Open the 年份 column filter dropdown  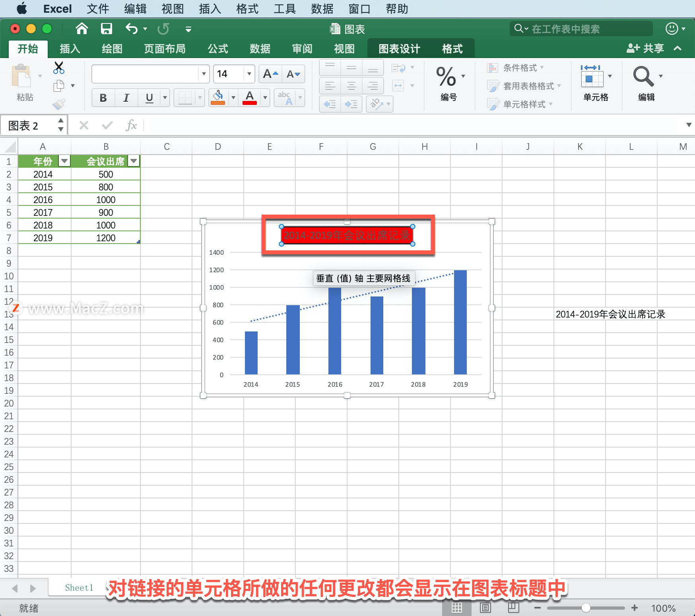64,161
